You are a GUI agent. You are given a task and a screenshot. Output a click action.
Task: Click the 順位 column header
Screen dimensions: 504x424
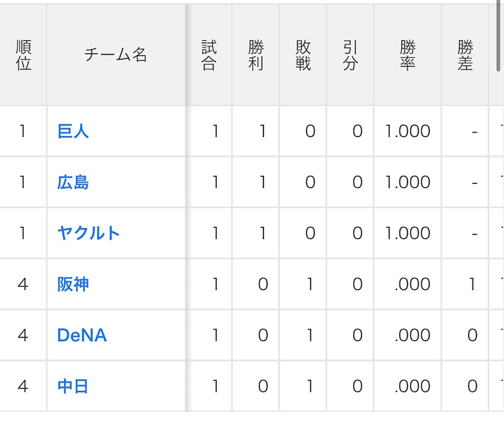(23, 55)
